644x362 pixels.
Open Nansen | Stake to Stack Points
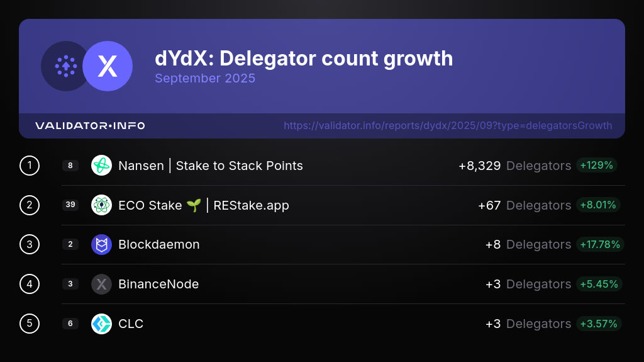point(211,166)
